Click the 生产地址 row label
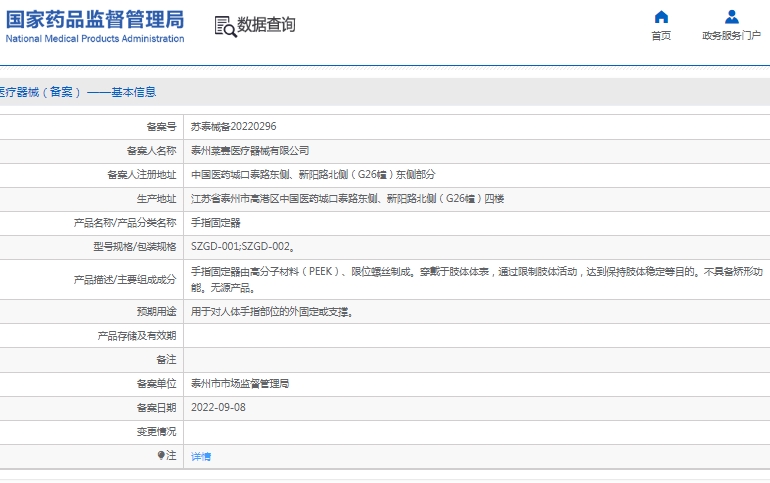This screenshot has height=483, width=770. (157, 199)
